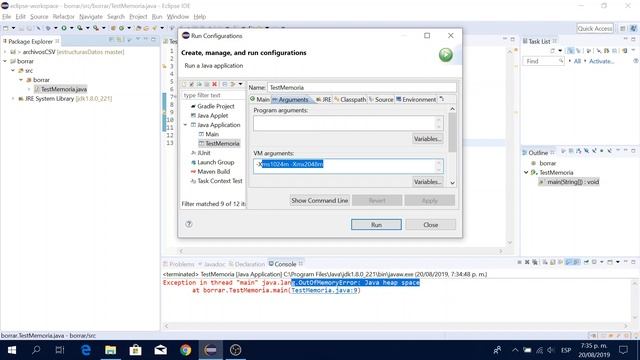Click Show Command Line button
This screenshot has height=360, width=640.
pos(319,200)
